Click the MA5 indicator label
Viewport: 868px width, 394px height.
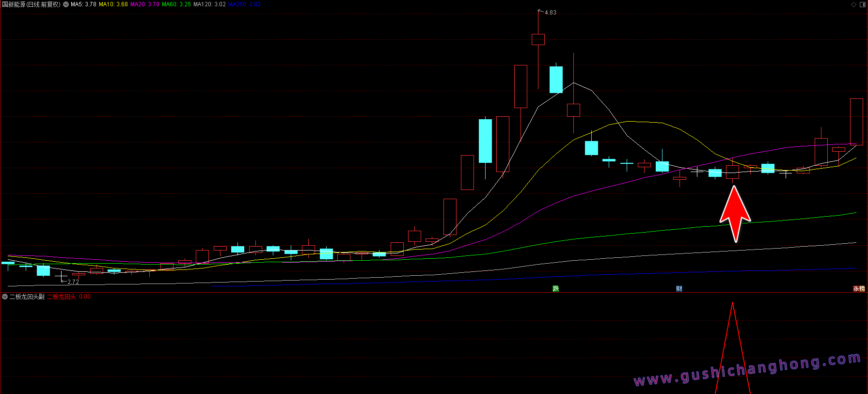(x=83, y=4)
